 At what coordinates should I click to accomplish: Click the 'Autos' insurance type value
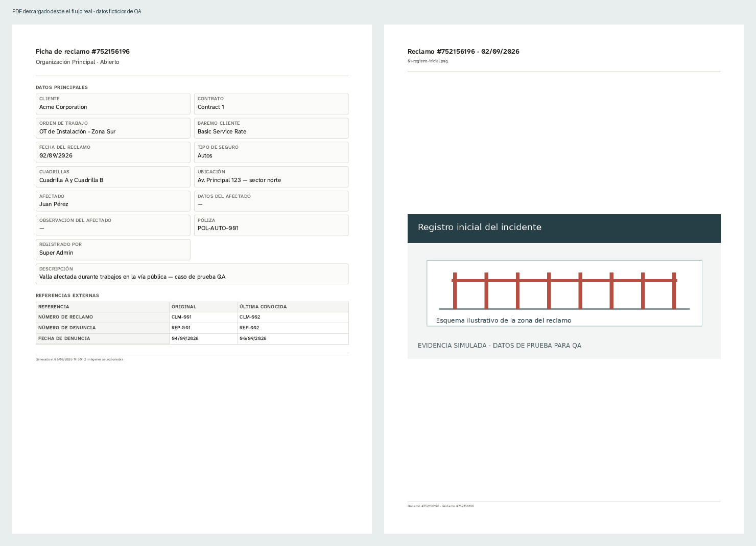[205, 155]
